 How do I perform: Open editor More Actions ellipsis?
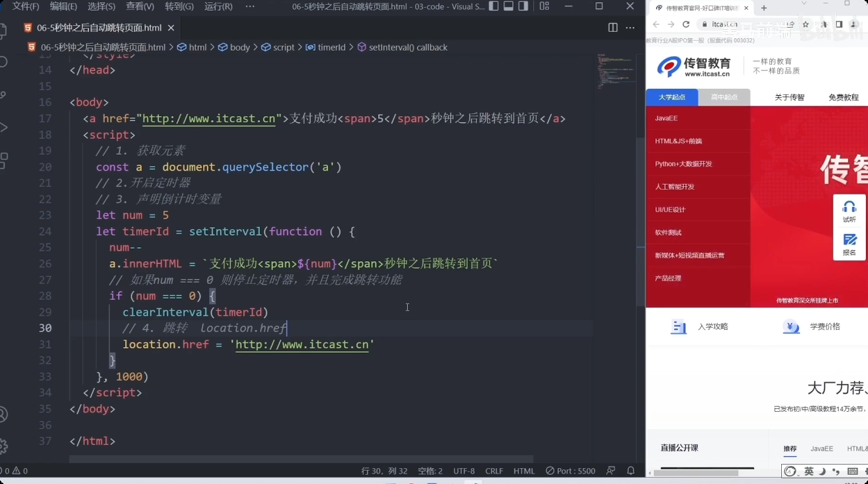[630, 28]
